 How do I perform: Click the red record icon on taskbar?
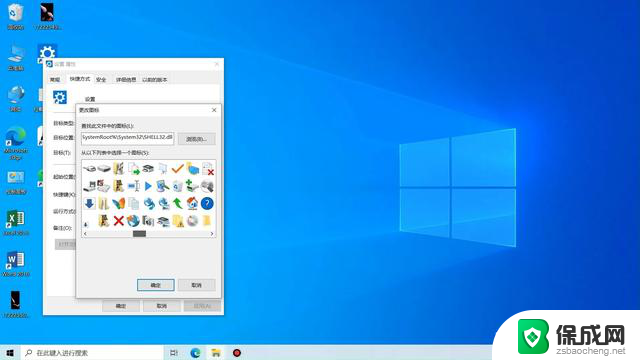[x=237, y=353]
